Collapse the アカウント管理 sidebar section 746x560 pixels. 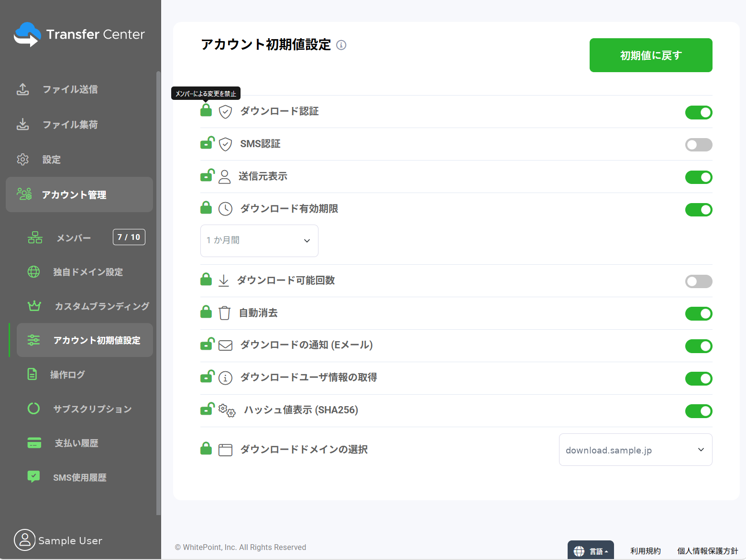[79, 194]
